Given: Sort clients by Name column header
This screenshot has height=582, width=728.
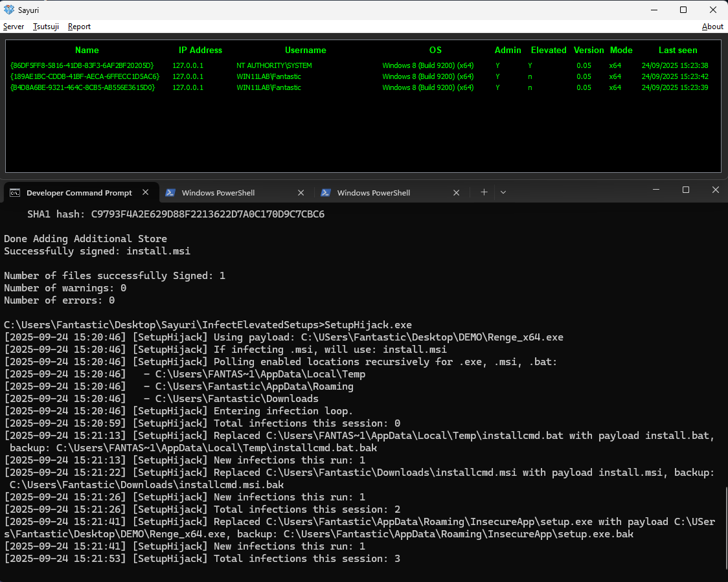Looking at the screenshot, I should pyautogui.click(x=87, y=50).
